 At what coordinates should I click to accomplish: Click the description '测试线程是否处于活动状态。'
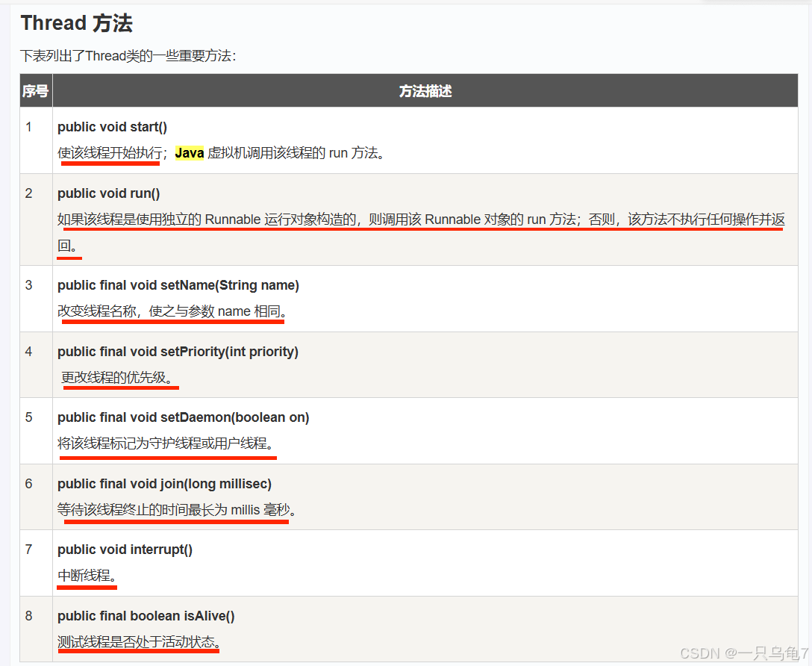(x=140, y=642)
